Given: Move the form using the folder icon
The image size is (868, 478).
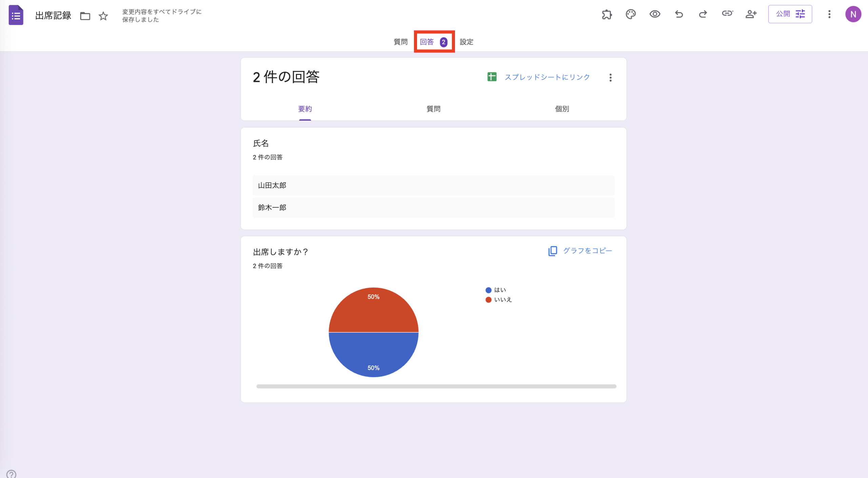Looking at the screenshot, I should coord(85,16).
